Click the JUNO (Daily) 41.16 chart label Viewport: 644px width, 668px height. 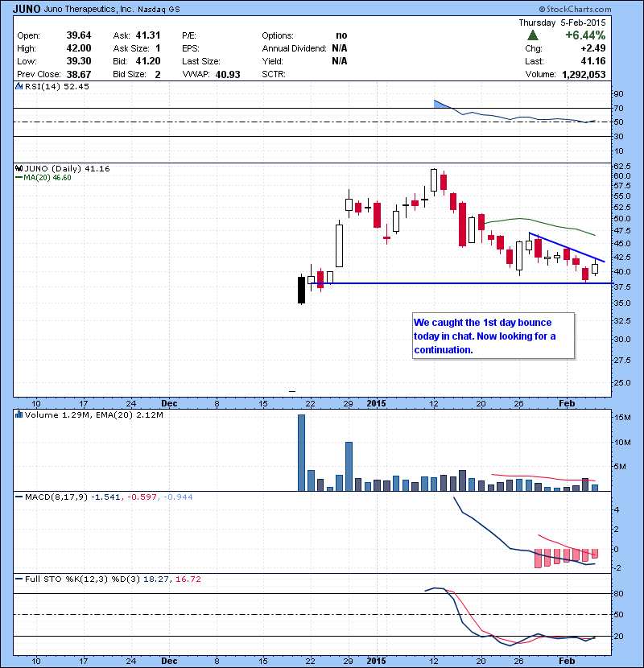coord(67,168)
